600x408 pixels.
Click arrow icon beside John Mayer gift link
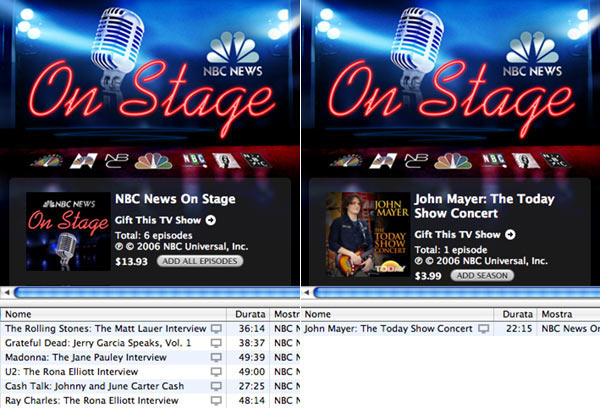[x=511, y=235]
